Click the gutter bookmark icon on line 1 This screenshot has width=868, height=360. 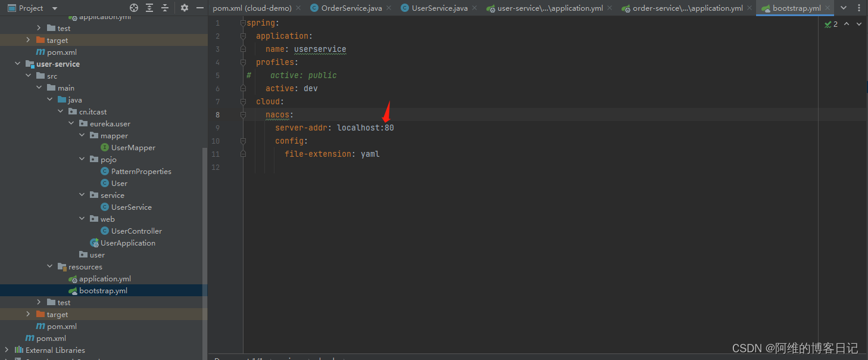(x=242, y=23)
